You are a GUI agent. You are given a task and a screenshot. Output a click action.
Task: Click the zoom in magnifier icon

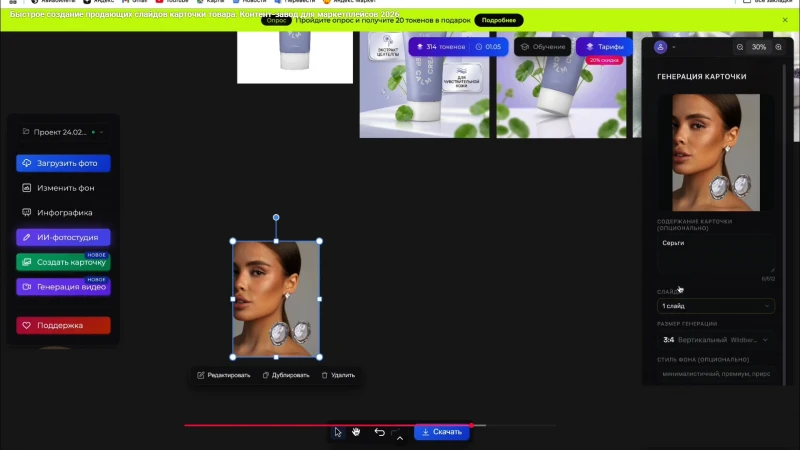click(779, 47)
